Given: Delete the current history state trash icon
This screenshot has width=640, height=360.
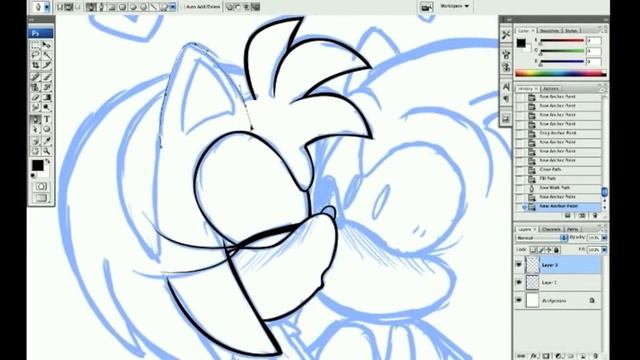Looking at the screenshot, I should click(x=595, y=216).
